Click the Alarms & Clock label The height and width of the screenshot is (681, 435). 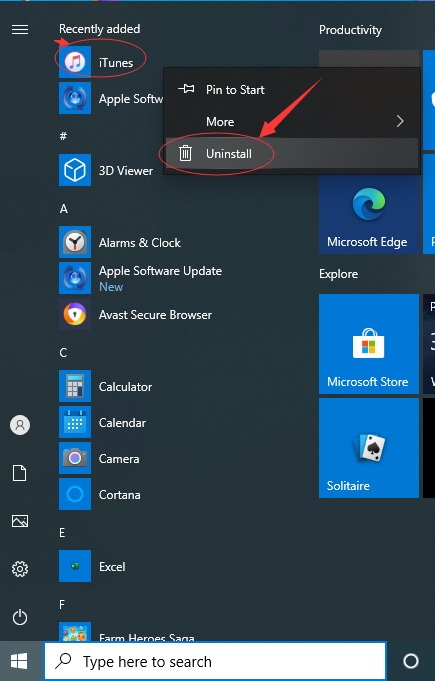click(x=140, y=243)
